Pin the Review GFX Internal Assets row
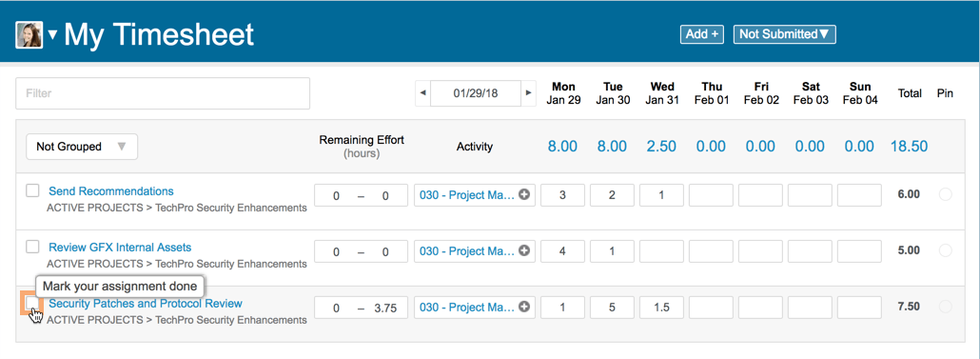980x359 pixels. tap(946, 250)
